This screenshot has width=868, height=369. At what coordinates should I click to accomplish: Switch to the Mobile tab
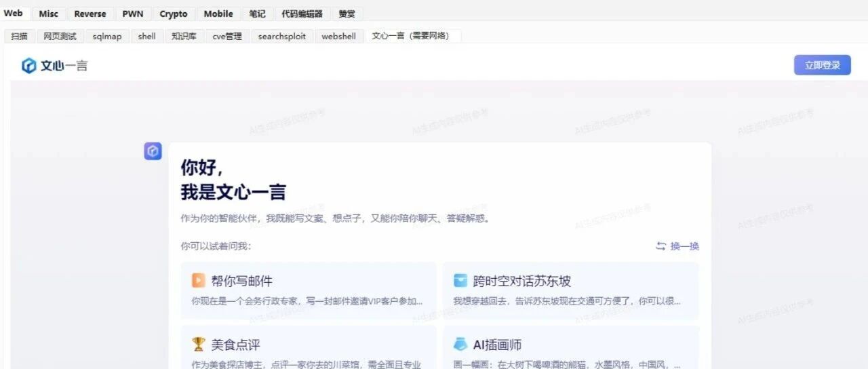pyautogui.click(x=218, y=14)
